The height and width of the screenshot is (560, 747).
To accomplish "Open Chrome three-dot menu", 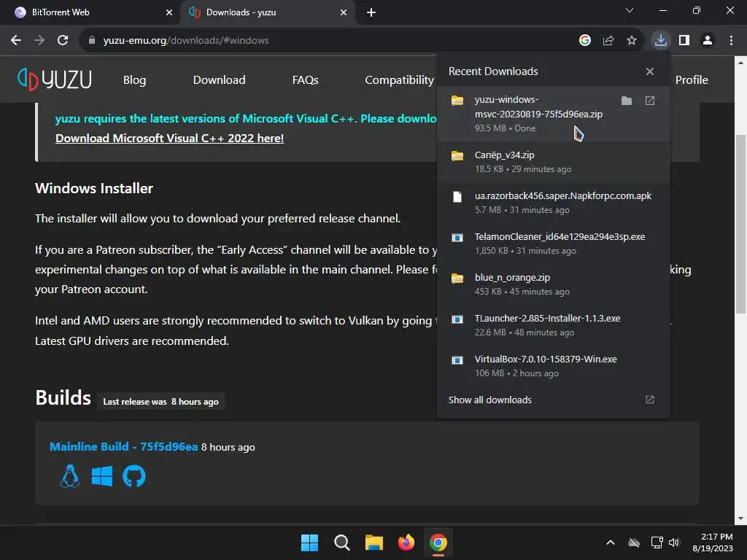I will click(x=731, y=40).
